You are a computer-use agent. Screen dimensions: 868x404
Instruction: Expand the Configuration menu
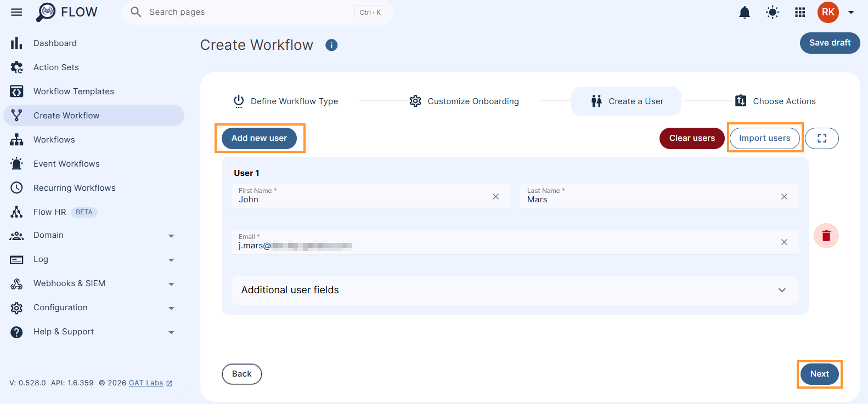(x=171, y=308)
